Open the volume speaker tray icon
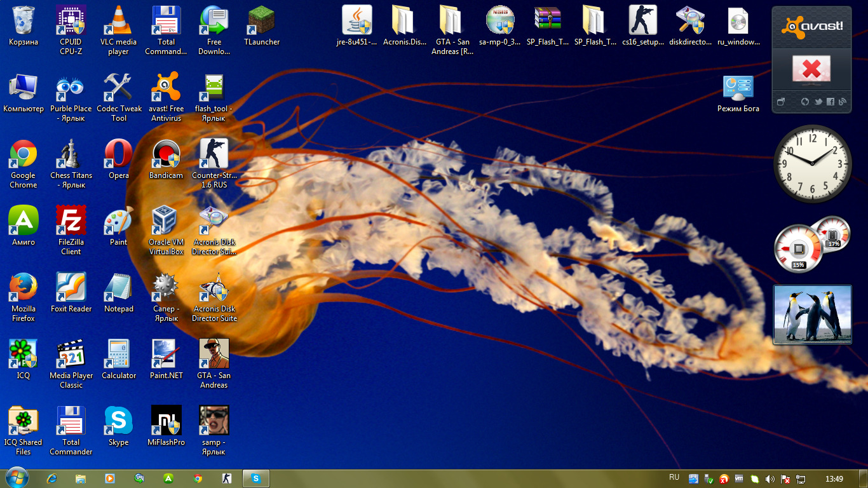This screenshot has height=488, width=868. (770, 478)
